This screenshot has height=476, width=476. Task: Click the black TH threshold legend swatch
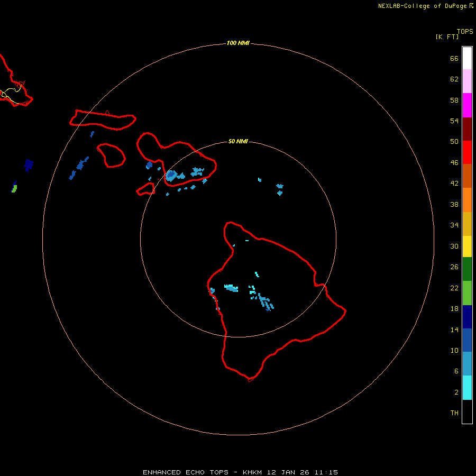tap(467, 411)
